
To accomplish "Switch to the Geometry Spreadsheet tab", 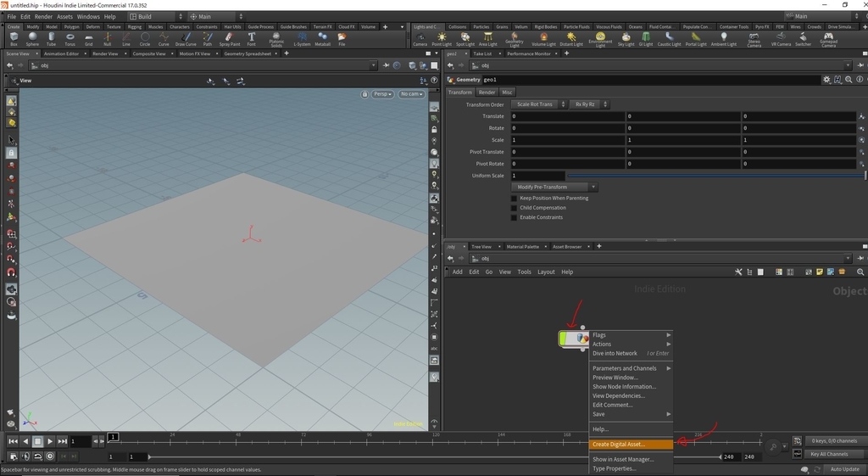I will point(248,53).
